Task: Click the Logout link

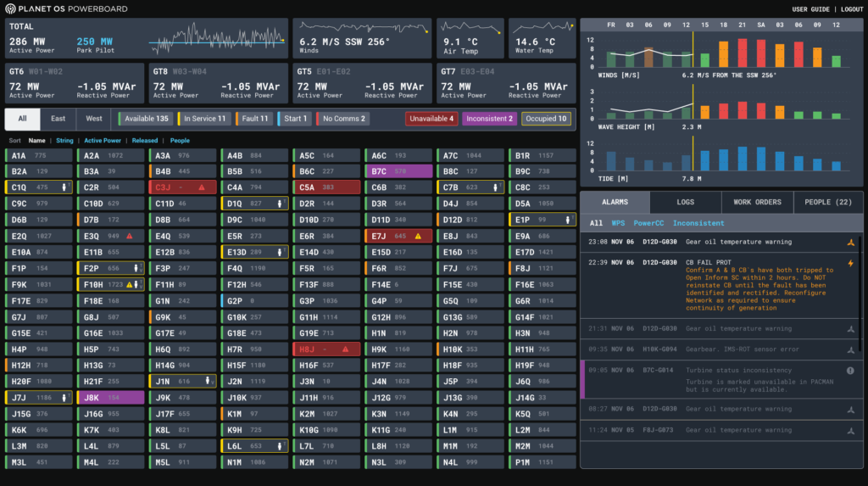Action: (x=852, y=9)
